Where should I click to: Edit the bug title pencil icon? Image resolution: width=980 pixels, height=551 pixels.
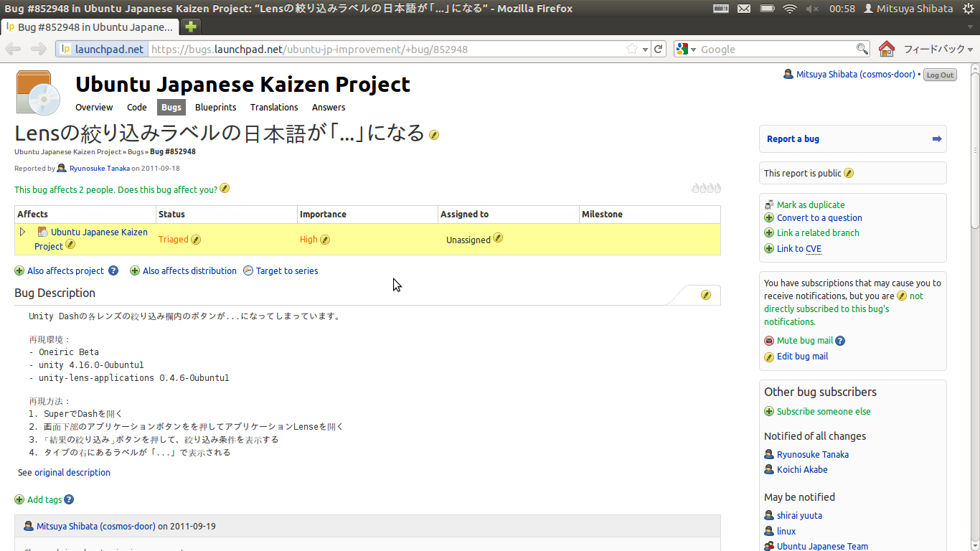tap(434, 135)
